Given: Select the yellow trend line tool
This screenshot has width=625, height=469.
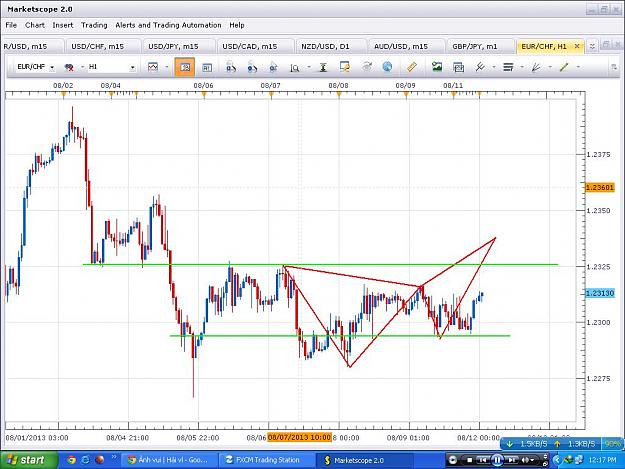Looking at the screenshot, I should click(564, 67).
